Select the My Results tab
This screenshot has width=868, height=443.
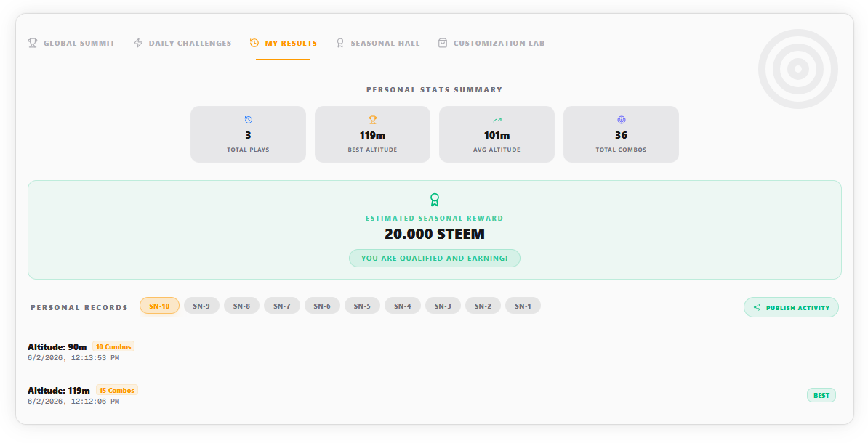point(284,43)
